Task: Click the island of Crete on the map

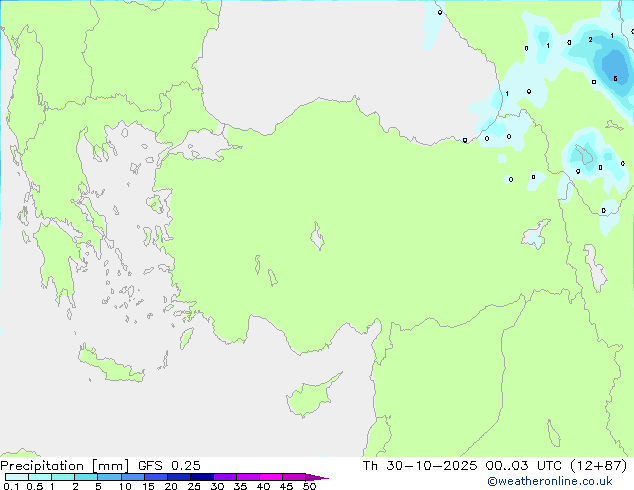Action: 111,365
